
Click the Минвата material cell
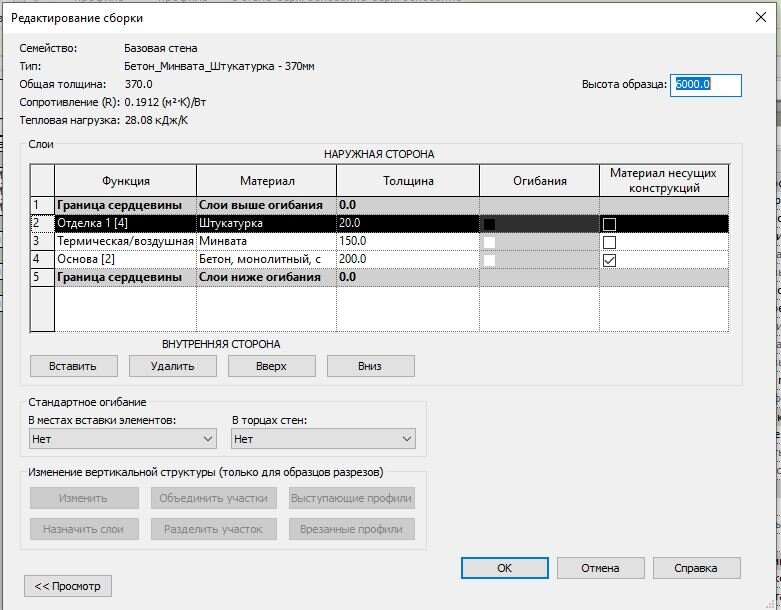266,241
